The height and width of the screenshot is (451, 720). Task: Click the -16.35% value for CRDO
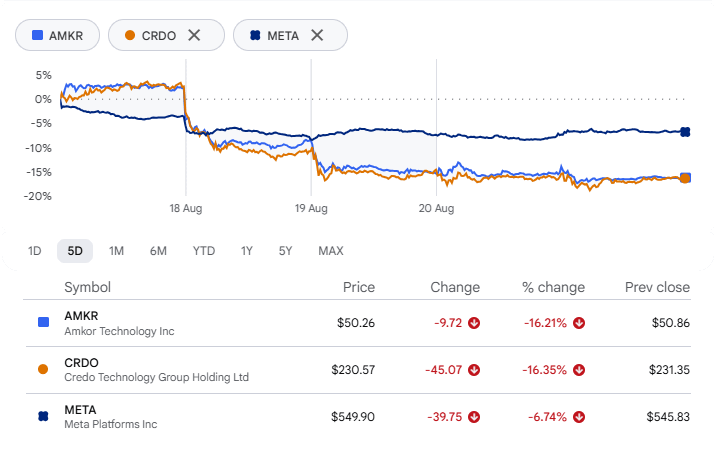click(x=545, y=370)
